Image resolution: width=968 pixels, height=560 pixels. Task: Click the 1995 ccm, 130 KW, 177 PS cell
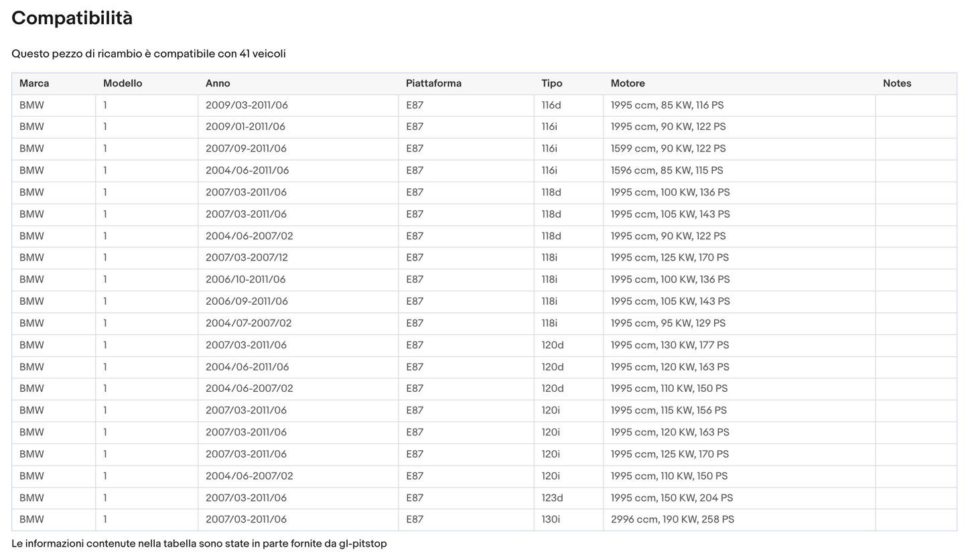click(x=669, y=345)
